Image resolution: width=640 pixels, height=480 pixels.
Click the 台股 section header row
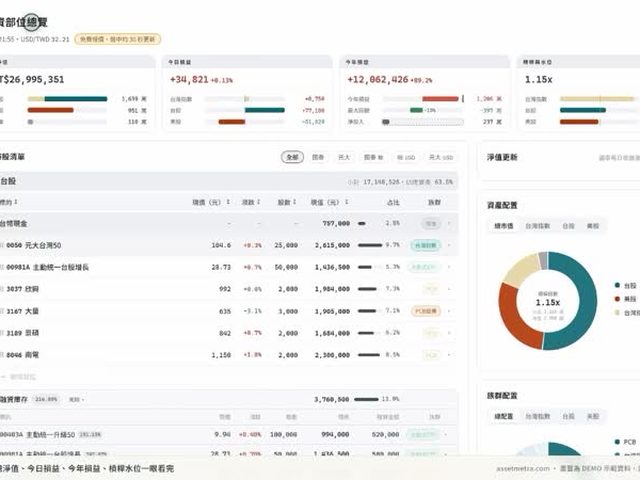pyautogui.click(x=228, y=181)
